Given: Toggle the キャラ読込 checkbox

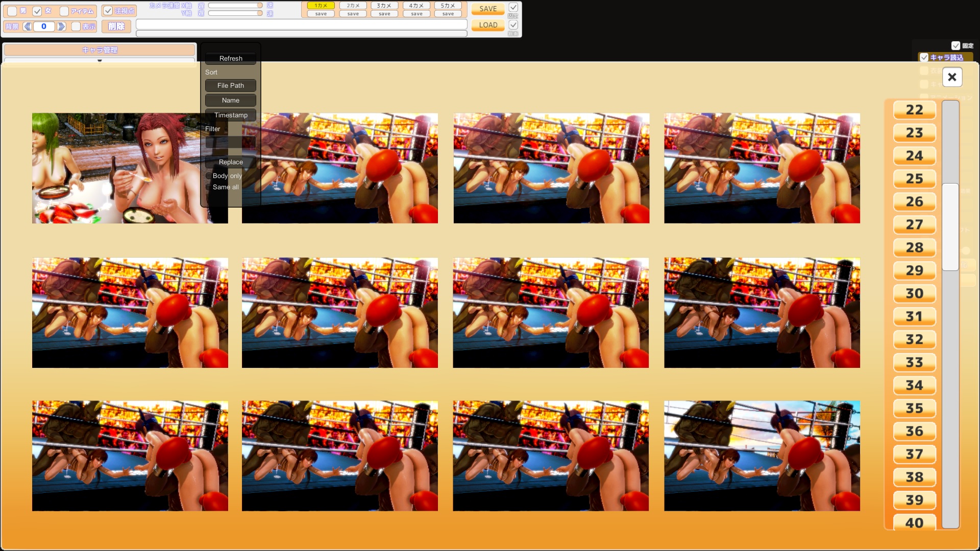Looking at the screenshot, I should tap(924, 58).
